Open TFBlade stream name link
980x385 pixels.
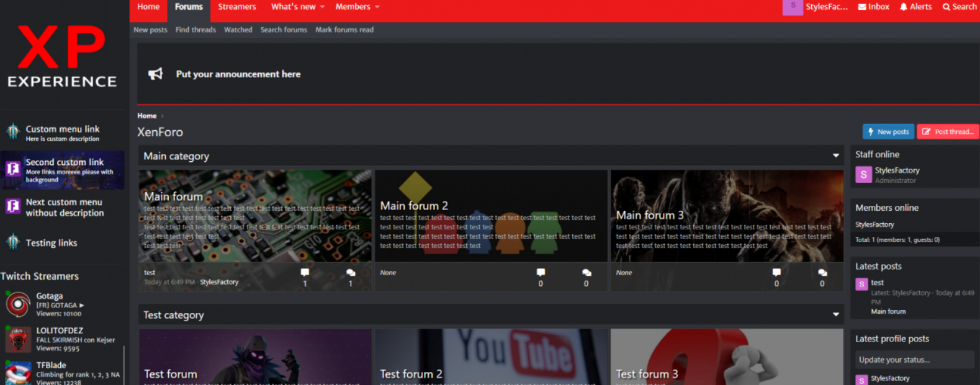click(51, 365)
